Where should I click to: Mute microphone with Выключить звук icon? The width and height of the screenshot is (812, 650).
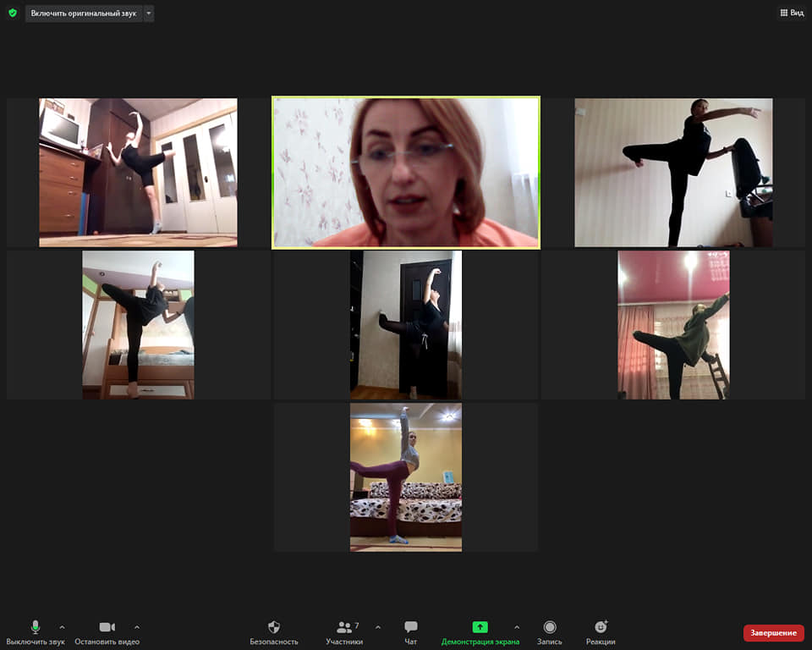pyautogui.click(x=35, y=627)
